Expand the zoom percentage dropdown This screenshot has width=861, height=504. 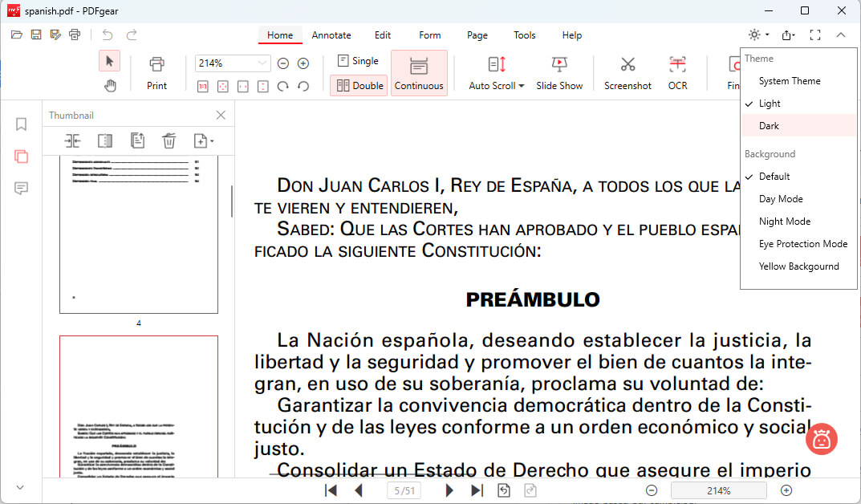[262, 63]
